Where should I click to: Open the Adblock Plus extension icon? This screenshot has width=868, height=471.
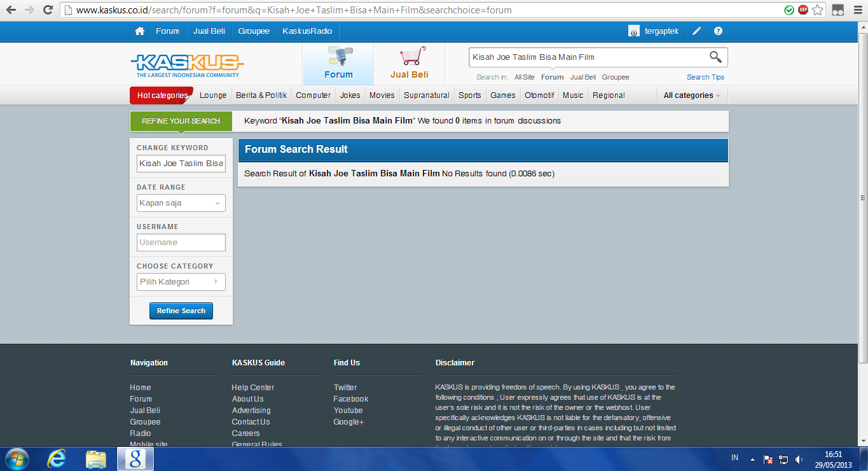[803, 10]
